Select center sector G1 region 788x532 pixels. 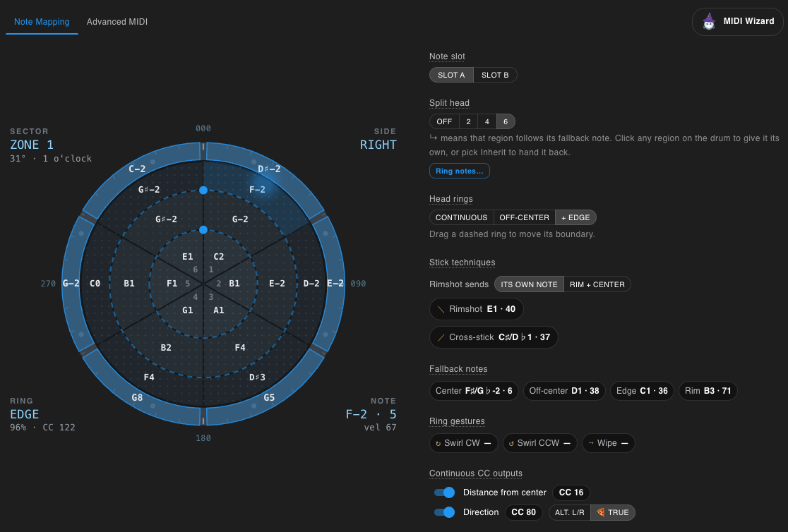pos(187,310)
